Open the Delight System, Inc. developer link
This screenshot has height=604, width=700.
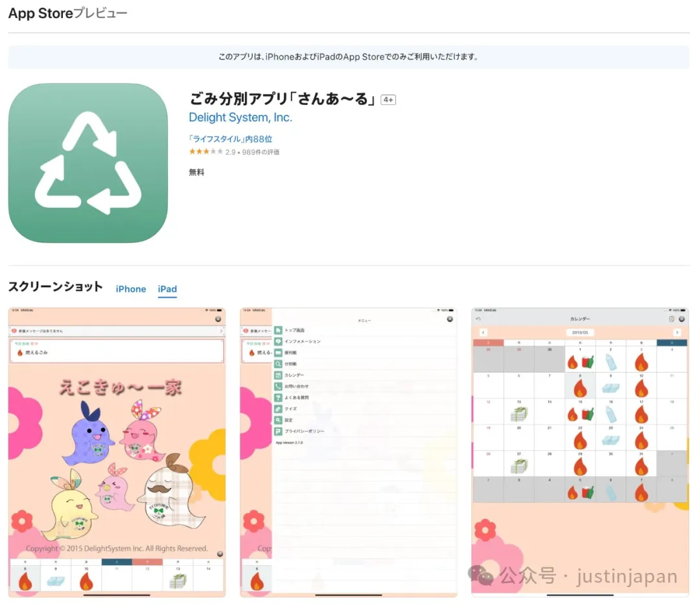click(240, 117)
